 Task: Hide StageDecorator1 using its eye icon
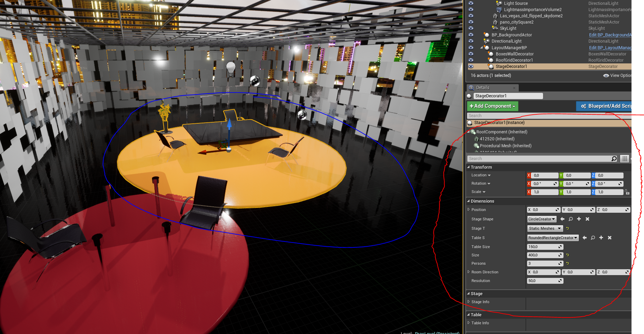point(471,67)
